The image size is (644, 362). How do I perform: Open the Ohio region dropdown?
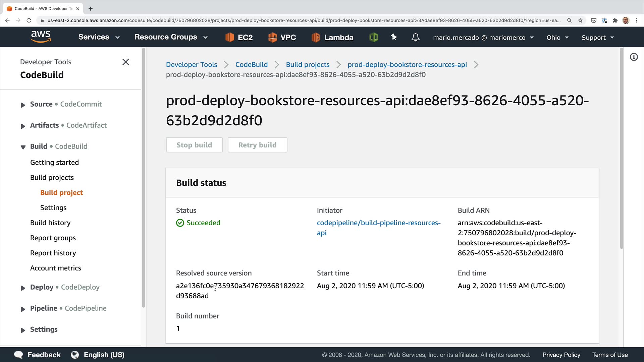point(557,38)
